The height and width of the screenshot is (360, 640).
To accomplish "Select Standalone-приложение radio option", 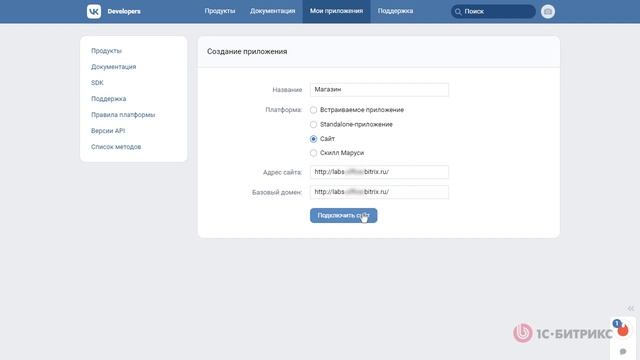I will point(313,124).
